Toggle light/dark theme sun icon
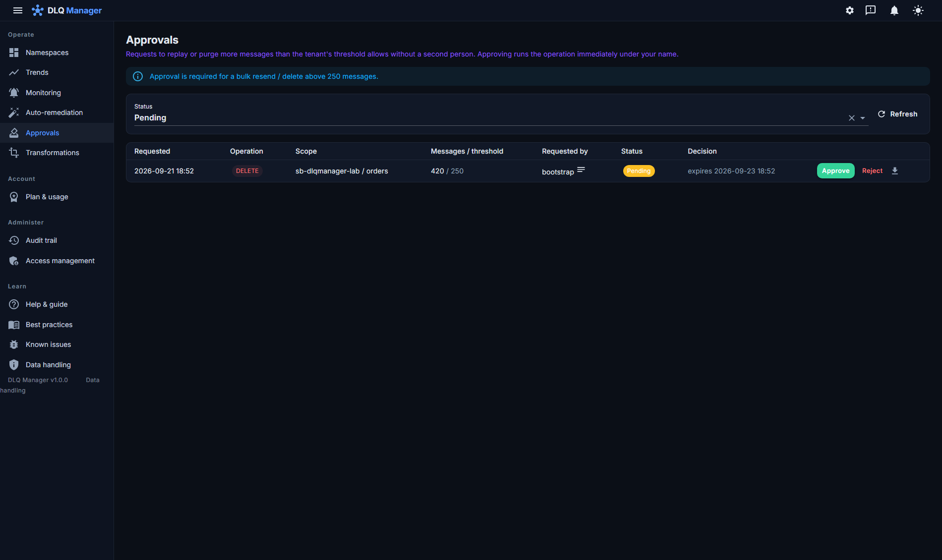The width and height of the screenshot is (942, 560). [918, 10]
